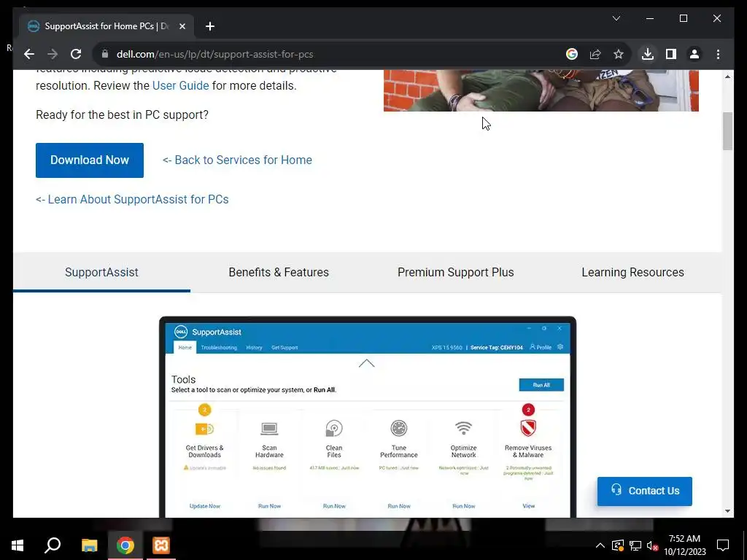Switch to Benefits & Features tab

click(x=279, y=273)
